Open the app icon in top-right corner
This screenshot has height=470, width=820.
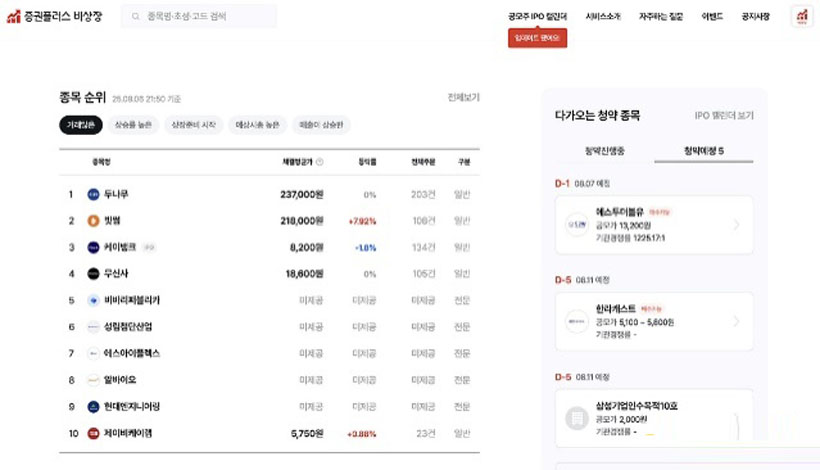click(x=802, y=17)
